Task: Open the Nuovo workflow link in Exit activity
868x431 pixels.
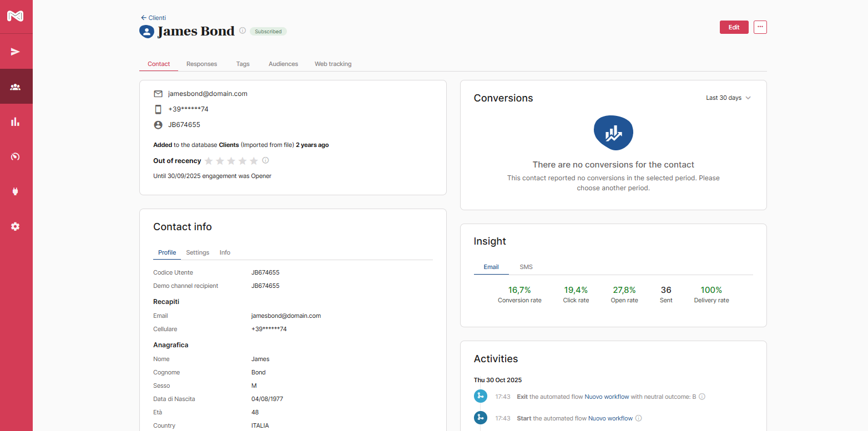Action: click(607, 397)
